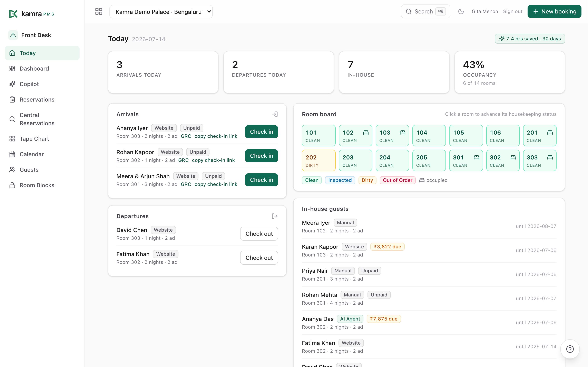Open GRC link for Meera & Arjun Shah
This screenshot has width=588, height=367.
[186, 184]
